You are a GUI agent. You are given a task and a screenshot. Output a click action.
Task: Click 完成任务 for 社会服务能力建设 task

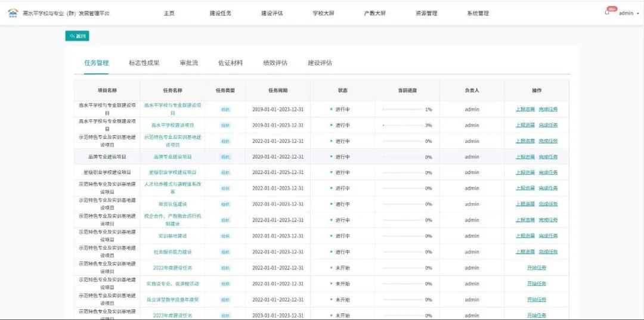point(549,251)
